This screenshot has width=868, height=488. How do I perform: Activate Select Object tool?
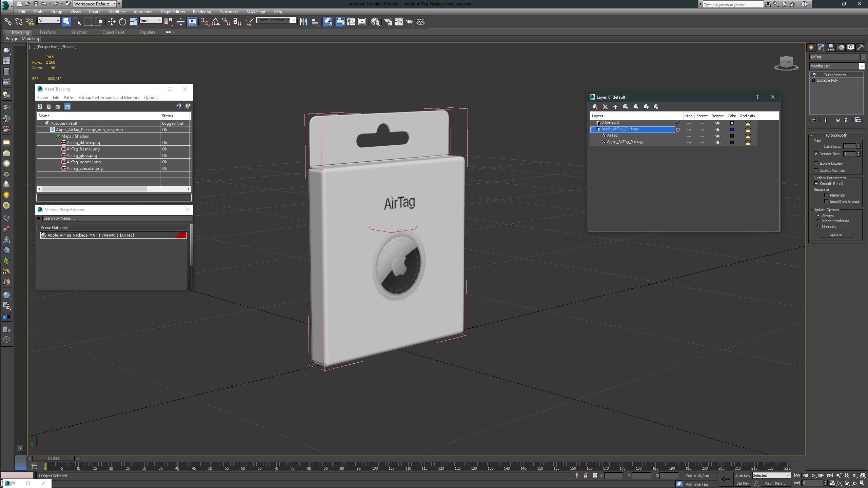66,22
